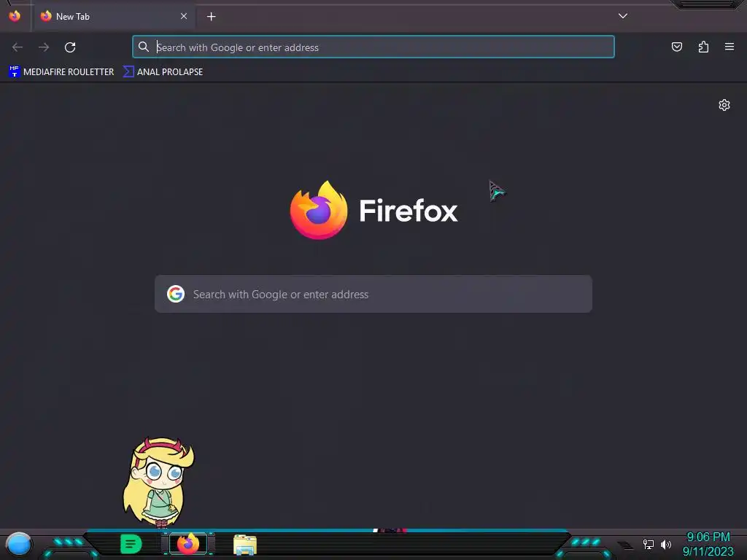Screen dimensions: 747x560
Task: Open the green notes app on taskbar
Action: click(x=131, y=544)
